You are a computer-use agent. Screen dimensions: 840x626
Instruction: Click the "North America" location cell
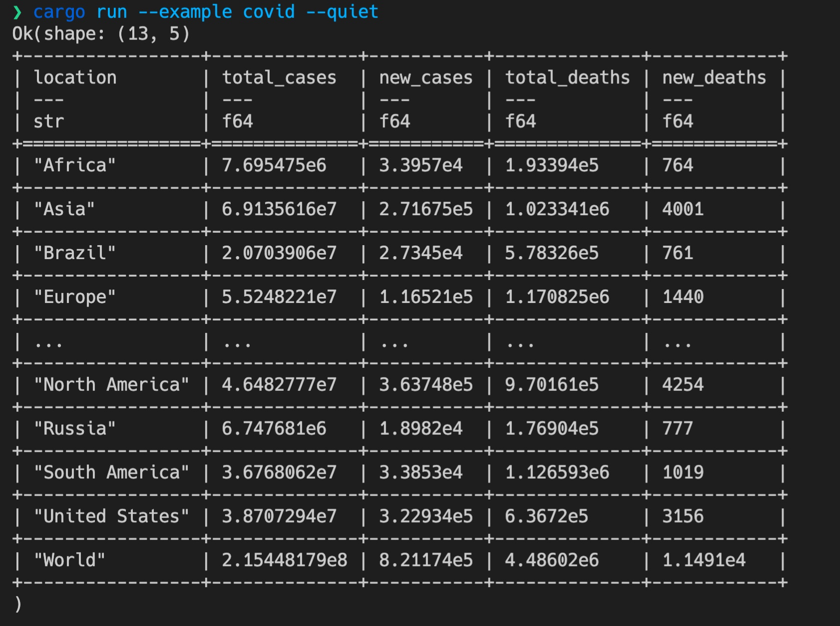[111, 385]
